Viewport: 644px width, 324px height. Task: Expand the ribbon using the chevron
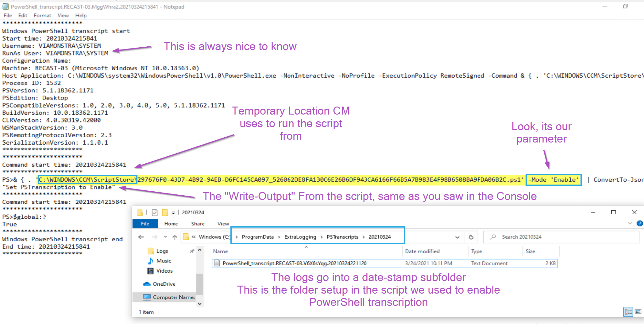click(x=630, y=223)
